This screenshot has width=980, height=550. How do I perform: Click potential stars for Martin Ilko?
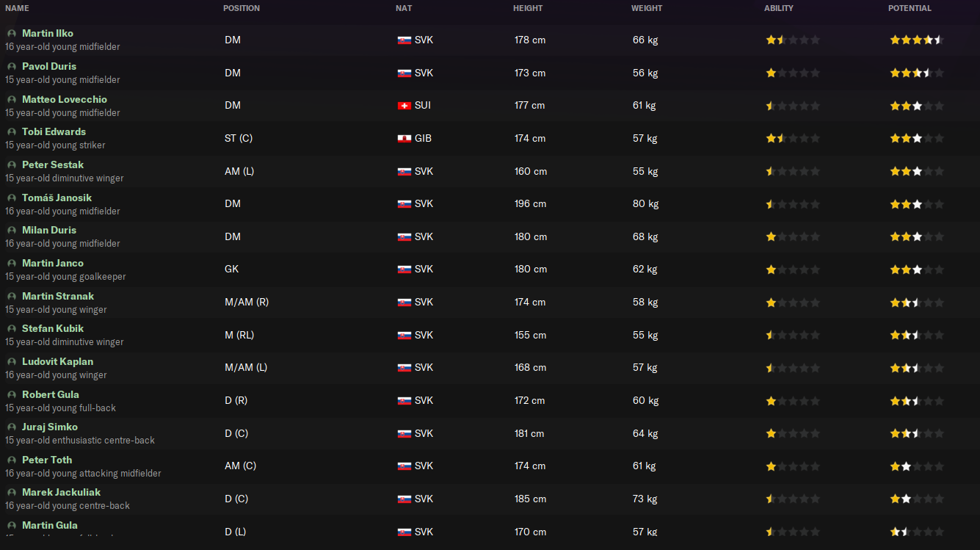click(915, 40)
